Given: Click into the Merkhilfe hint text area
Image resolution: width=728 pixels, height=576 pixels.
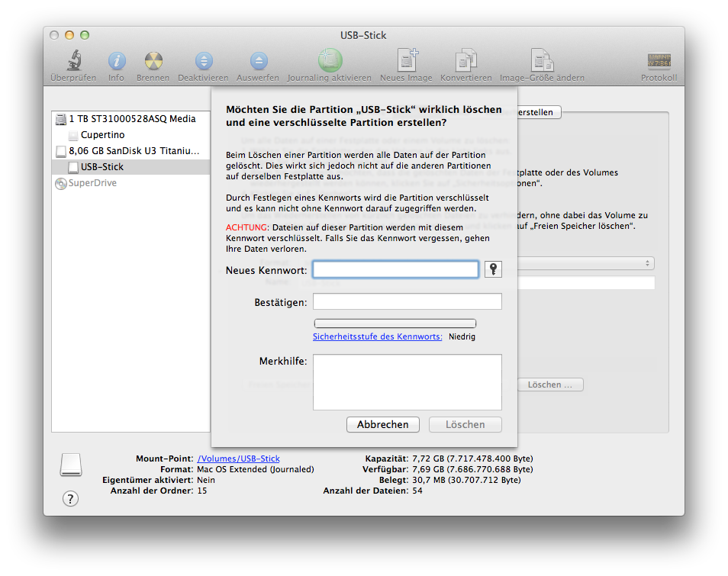Looking at the screenshot, I should point(407,382).
